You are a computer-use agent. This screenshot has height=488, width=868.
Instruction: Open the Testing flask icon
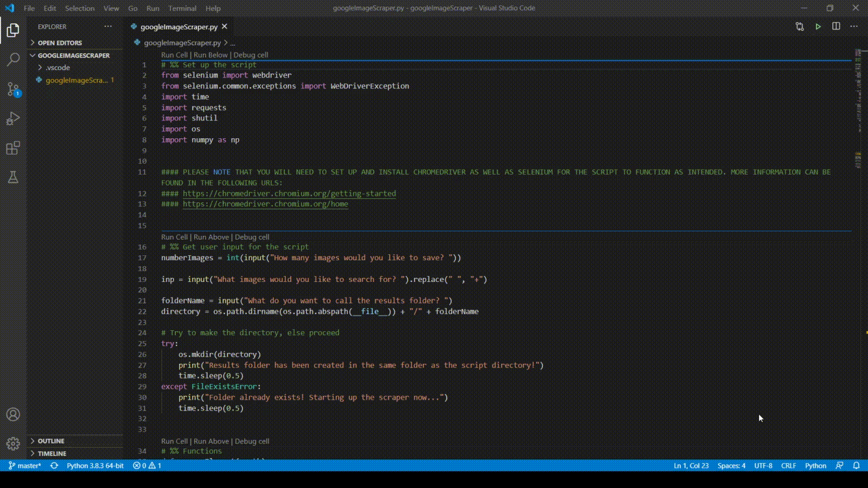[13, 177]
